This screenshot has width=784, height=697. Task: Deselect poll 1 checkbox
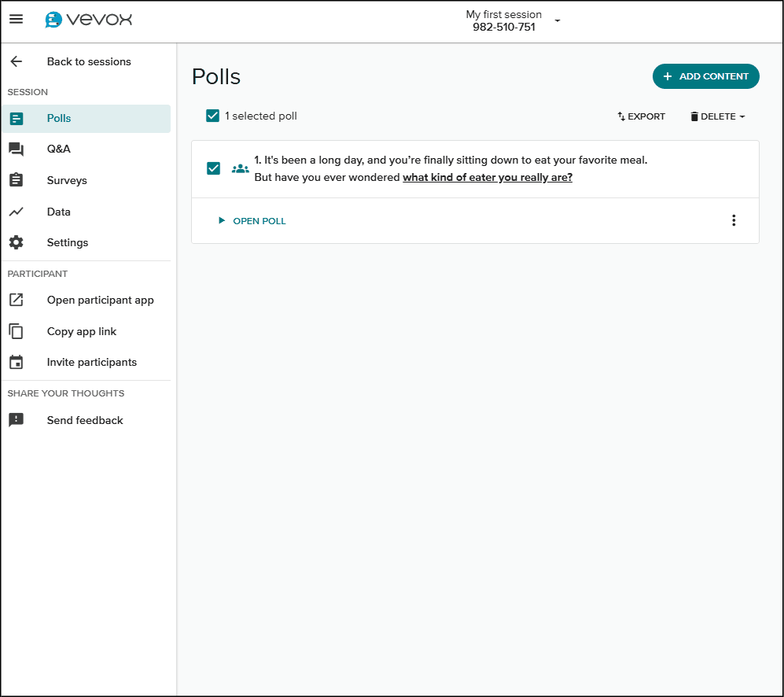pyautogui.click(x=213, y=168)
